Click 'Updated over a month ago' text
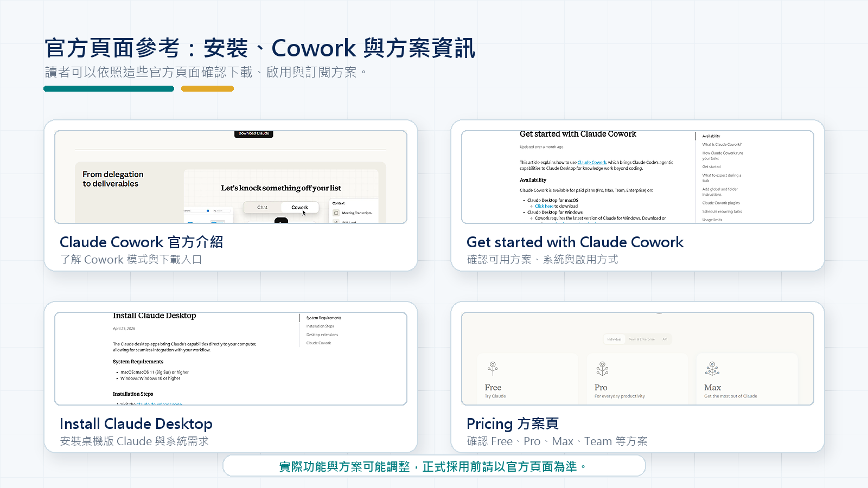 coord(541,147)
